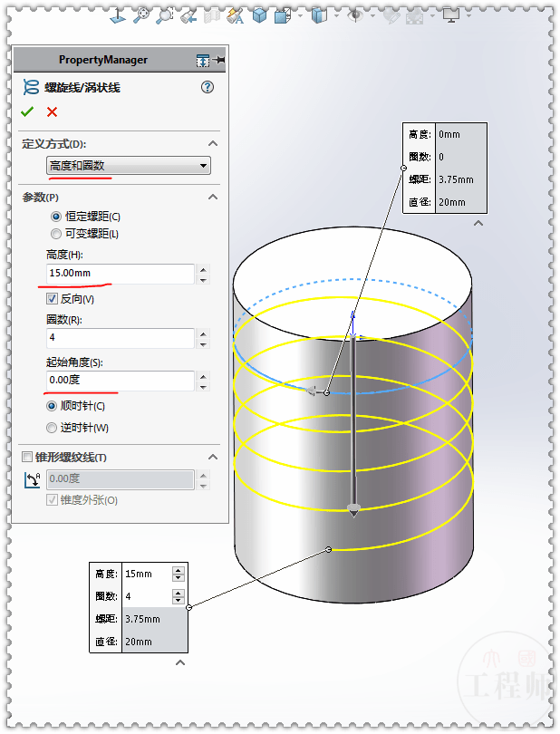Click the PropertyManager pin icon

[x=218, y=60]
